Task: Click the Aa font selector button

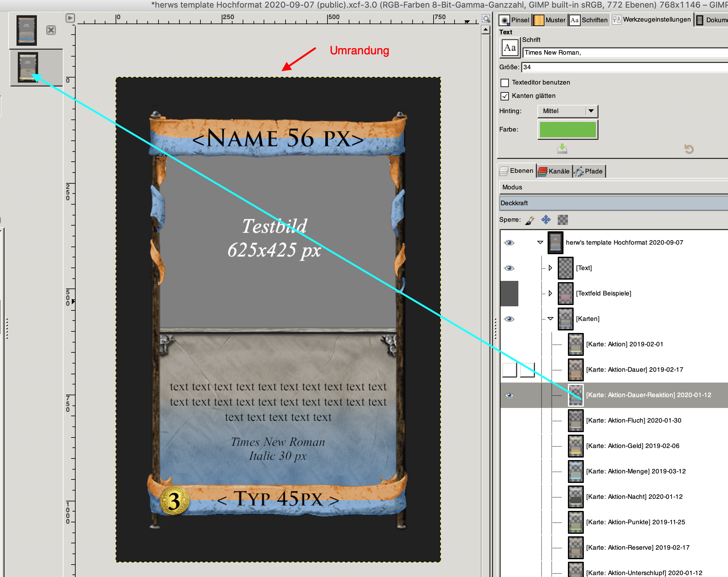Action: 510,48
